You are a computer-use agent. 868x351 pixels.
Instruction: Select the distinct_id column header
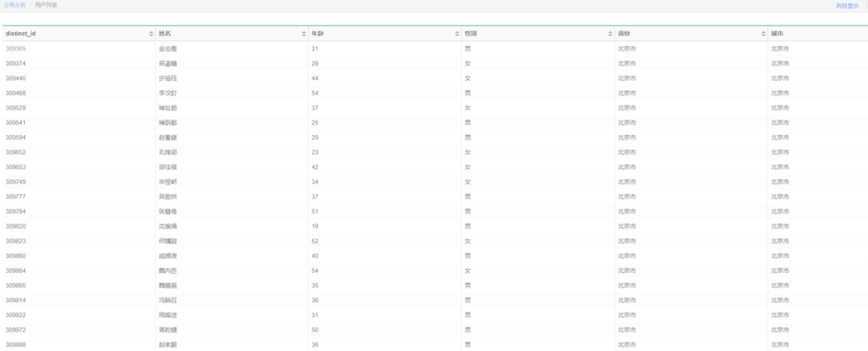click(20, 34)
